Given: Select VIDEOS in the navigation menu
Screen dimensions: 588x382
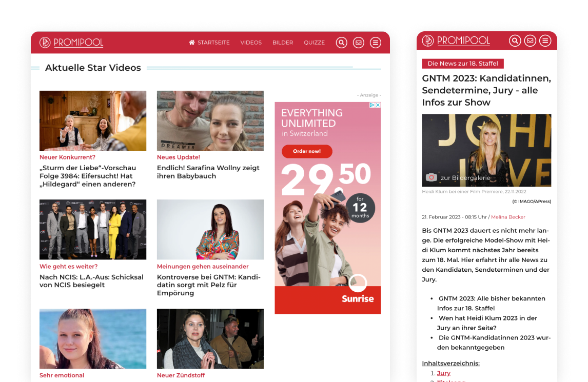Looking at the screenshot, I should [x=251, y=43].
